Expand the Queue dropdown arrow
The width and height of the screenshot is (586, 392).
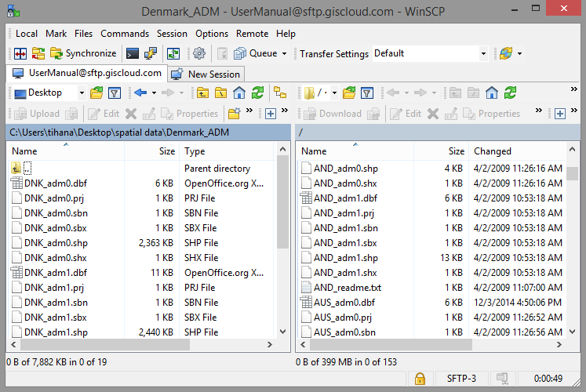(x=285, y=54)
